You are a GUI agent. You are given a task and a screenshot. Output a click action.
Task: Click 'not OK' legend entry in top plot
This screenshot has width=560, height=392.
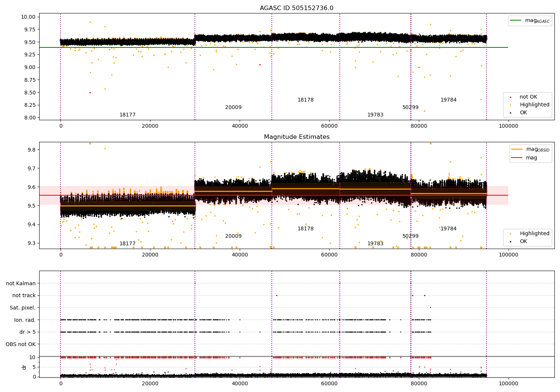coord(525,97)
